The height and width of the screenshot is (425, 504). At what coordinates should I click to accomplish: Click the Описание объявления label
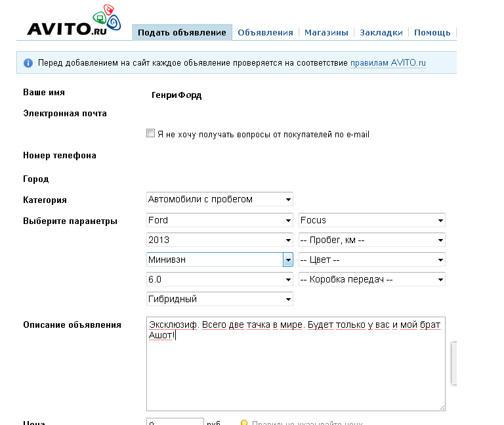[x=72, y=325]
